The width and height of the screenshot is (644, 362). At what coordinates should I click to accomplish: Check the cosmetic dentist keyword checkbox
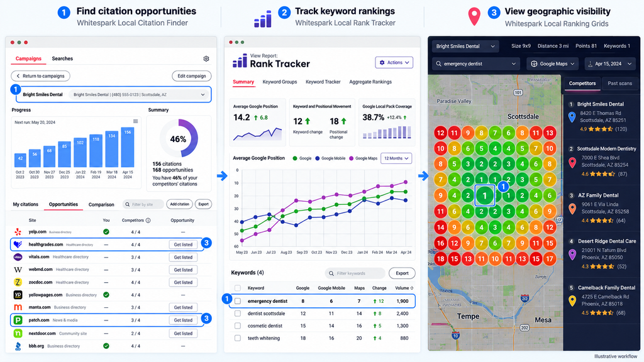[x=237, y=326]
